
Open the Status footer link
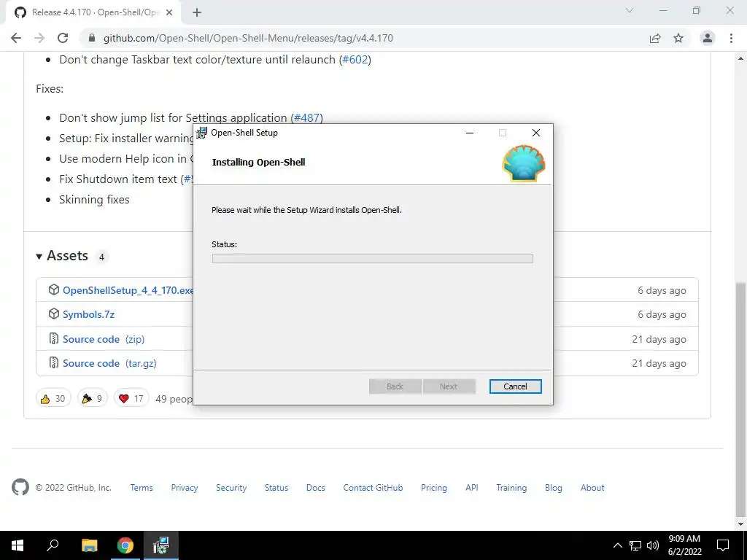(276, 488)
